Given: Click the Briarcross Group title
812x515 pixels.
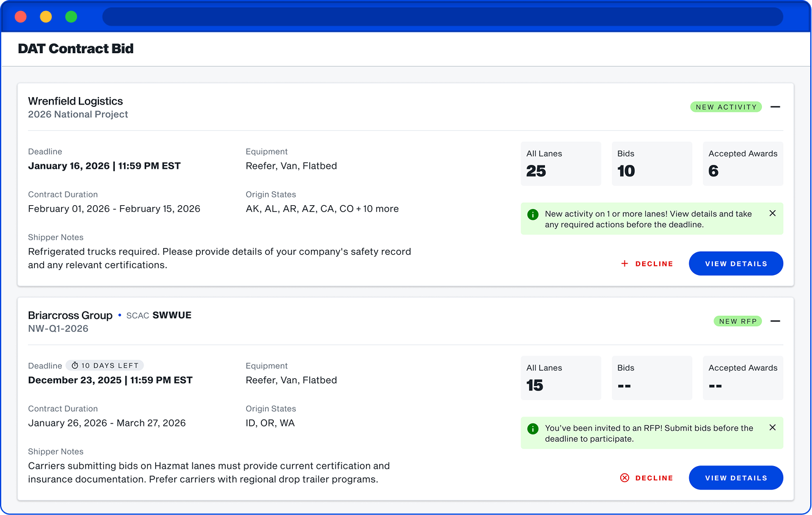Looking at the screenshot, I should [x=70, y=316].
